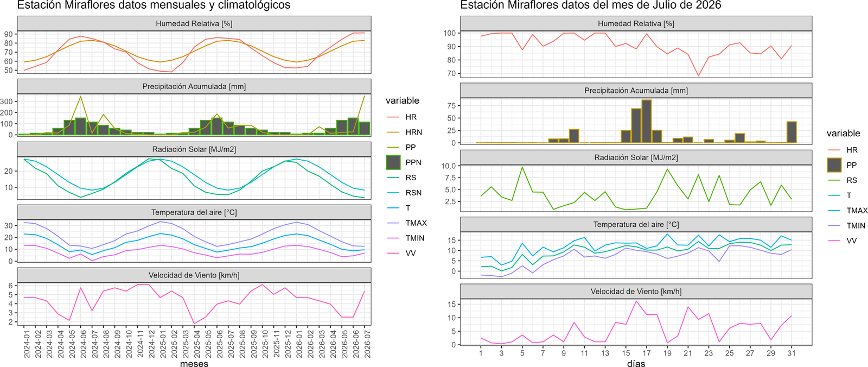Click the 'variable' legend heading of the monthly chart
The height and width of the screenshot is (367, 868).
(x=403, y=100)
